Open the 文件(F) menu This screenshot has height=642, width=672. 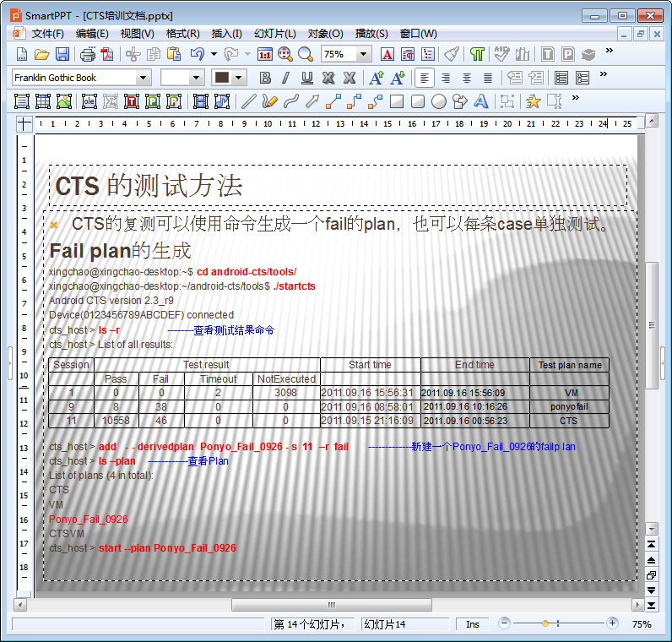pyautogui.click(x=47, y=34)
